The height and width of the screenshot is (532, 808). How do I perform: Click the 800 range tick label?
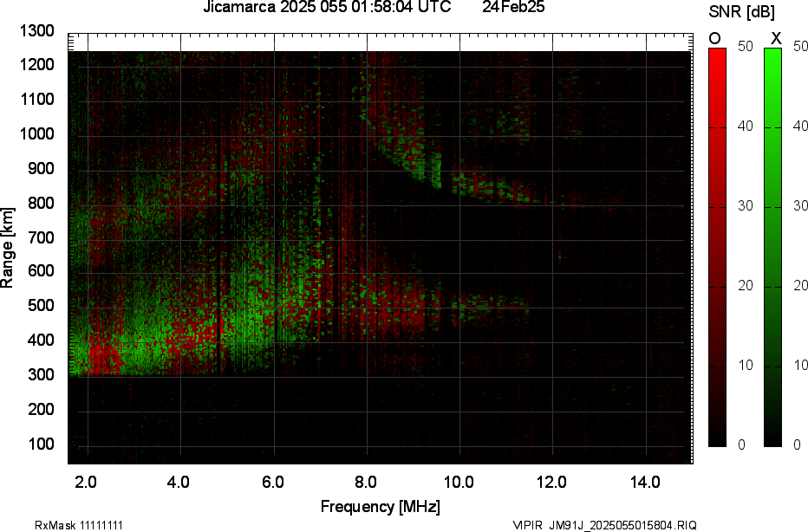coord(42,203)
